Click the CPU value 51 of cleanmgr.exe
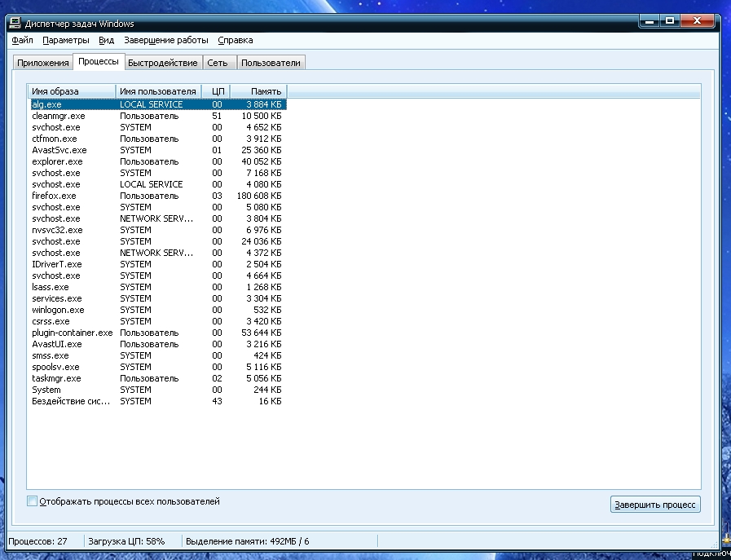 [x=217, y=116]
